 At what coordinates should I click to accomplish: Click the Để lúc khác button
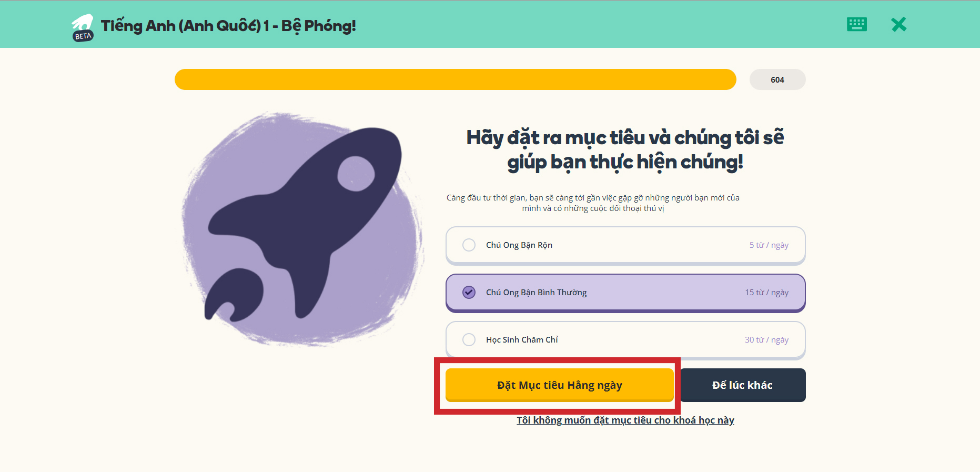[x=742, y=385]
